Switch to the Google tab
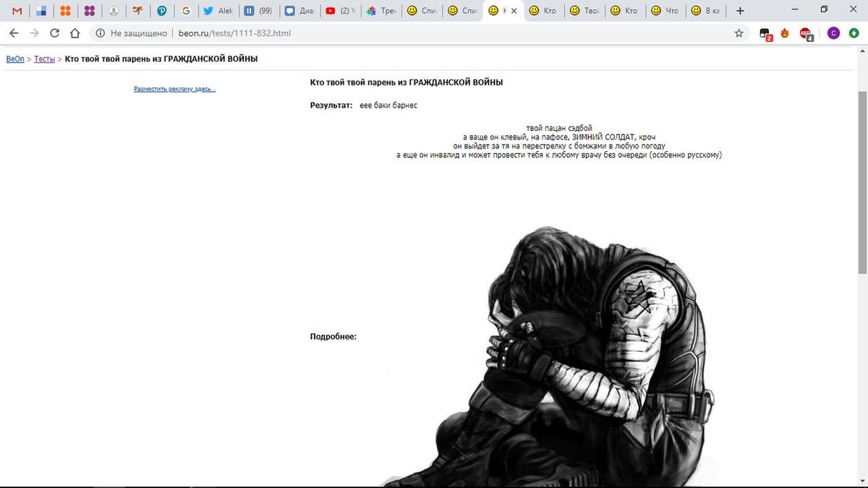Image resolution: width=868 pixels, height=488 pixels. (x=187, y=11)
